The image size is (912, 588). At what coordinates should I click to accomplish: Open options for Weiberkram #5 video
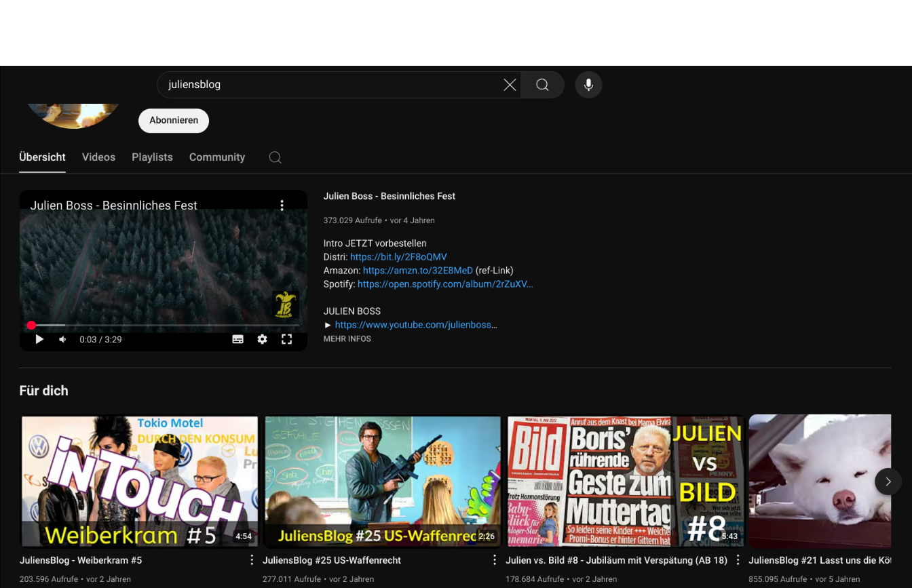[252, 560]
